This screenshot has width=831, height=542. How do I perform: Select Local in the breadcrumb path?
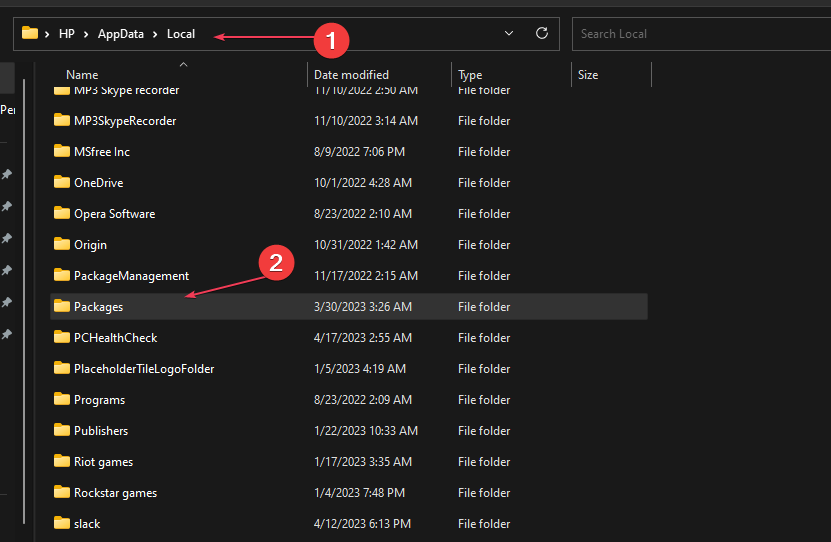181,34
